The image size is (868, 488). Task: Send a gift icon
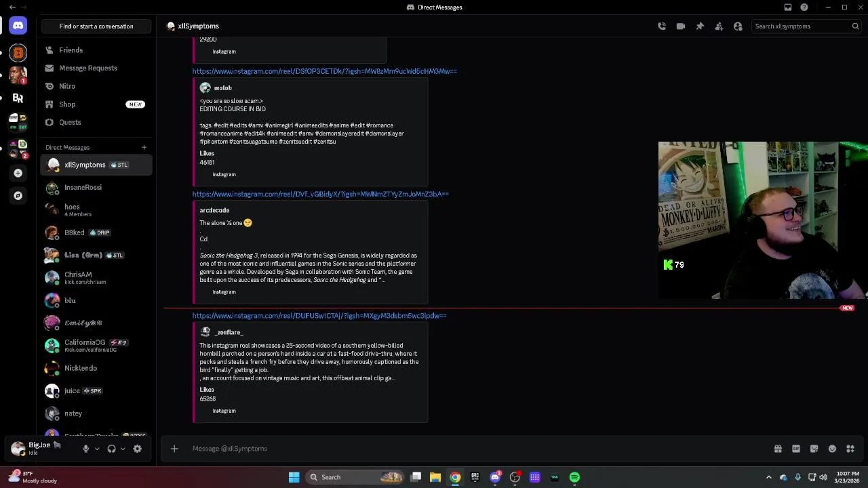[x=778, y=448]
